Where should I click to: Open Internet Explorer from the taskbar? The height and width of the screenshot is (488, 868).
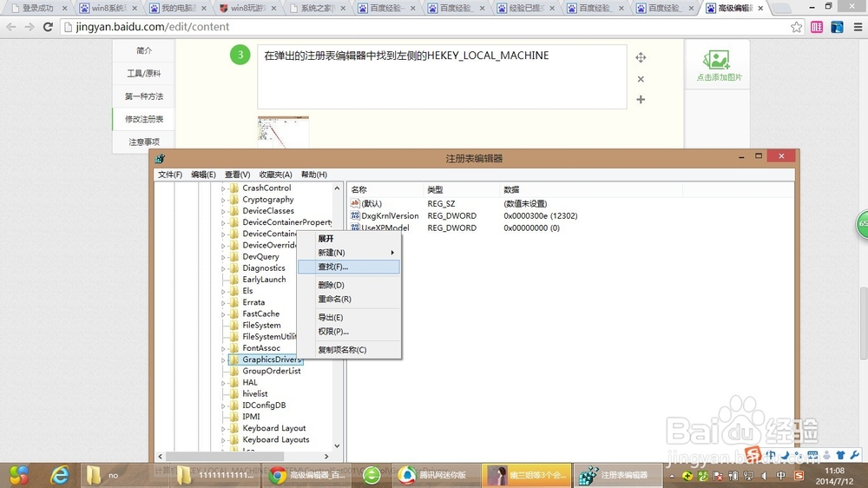[60, 475]
